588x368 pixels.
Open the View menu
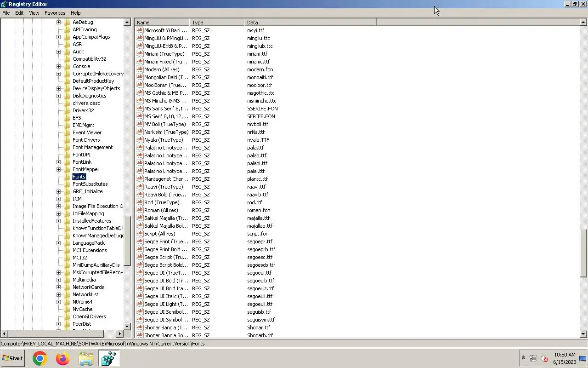tap(34, 13)
